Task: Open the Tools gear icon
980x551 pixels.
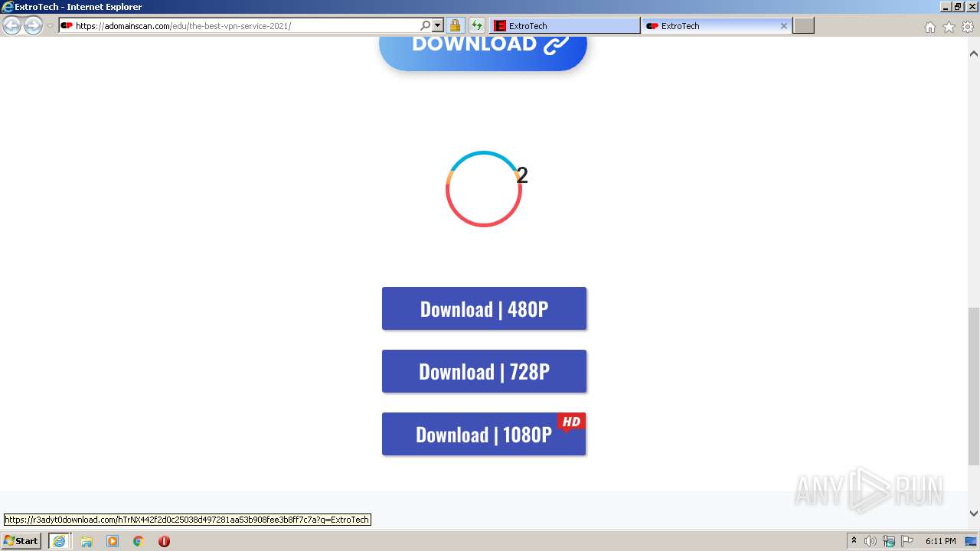Action: click(x=968, y=27)
